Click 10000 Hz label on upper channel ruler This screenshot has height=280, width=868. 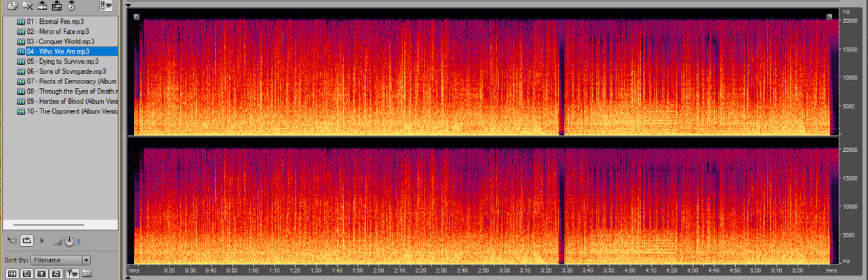(850, 77)
